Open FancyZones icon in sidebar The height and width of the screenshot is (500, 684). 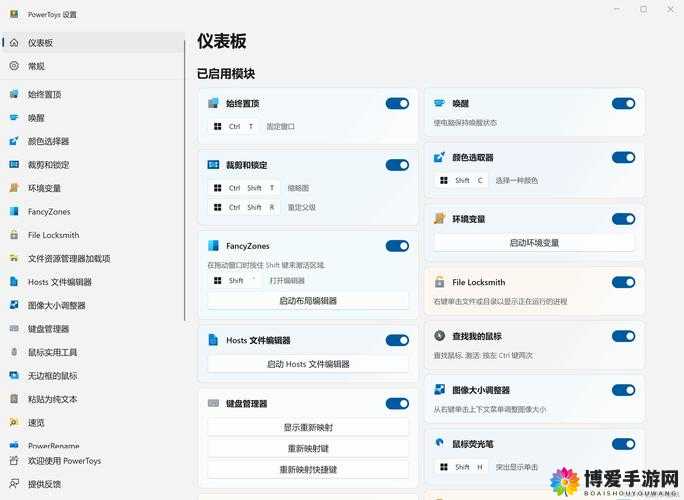point(14,211)
